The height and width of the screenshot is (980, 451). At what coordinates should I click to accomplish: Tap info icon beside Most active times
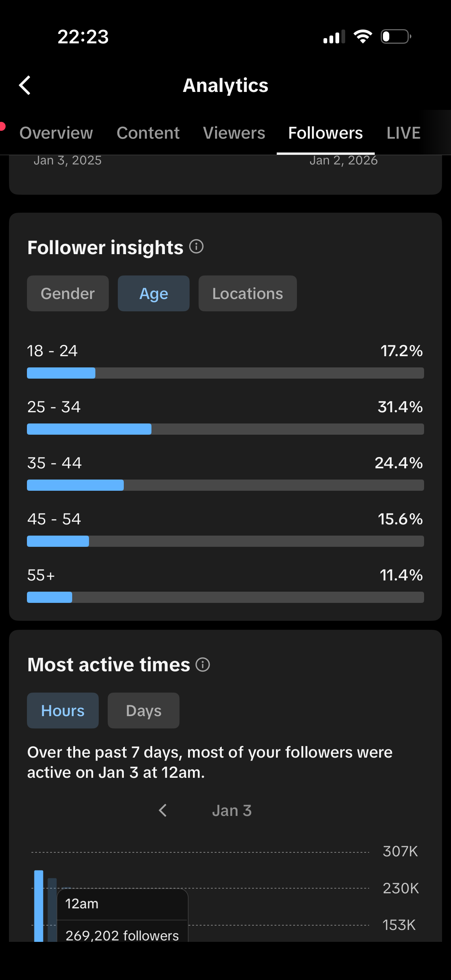[x=202, y=665]
